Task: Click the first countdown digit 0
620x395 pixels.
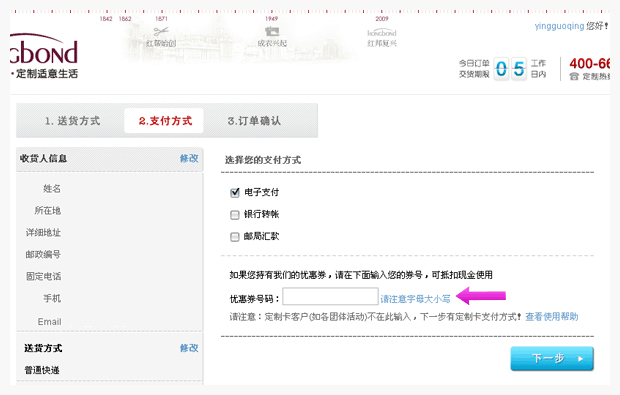Action: click(501, 69)
